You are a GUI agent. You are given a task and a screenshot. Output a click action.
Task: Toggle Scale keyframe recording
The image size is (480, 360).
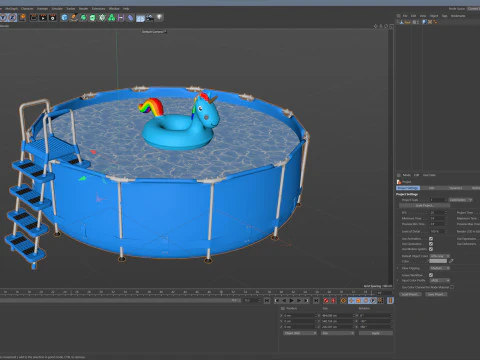[358, 301]
